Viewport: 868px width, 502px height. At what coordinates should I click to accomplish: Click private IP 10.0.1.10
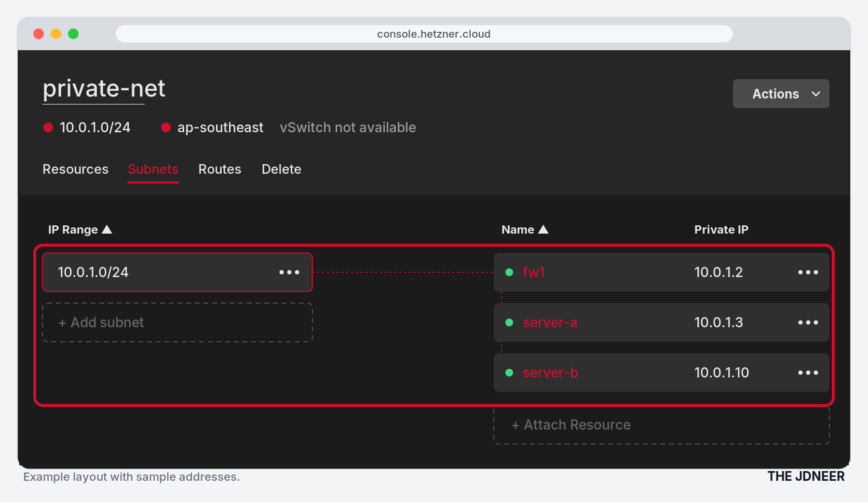tap(722, 373)
